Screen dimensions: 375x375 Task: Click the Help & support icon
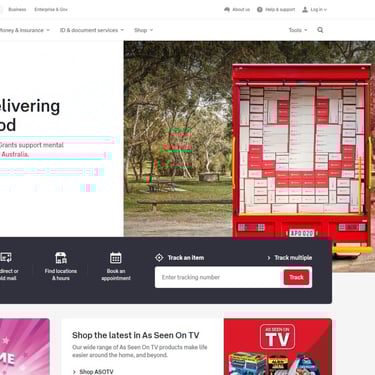(260, 9)
